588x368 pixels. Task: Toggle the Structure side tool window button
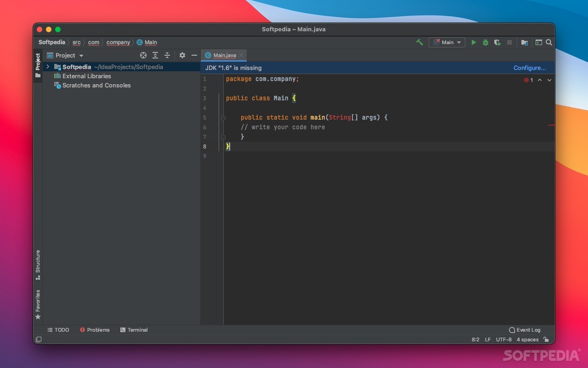[x=38, y=265]
